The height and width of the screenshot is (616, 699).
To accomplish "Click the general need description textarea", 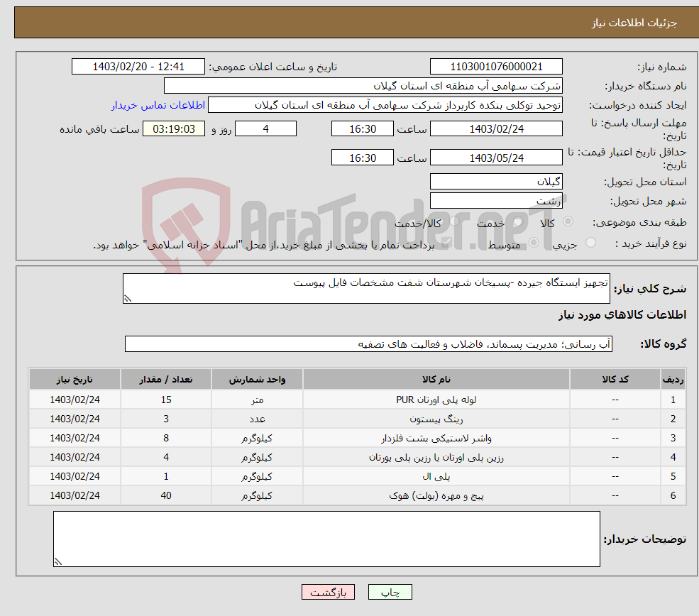I will pos(366,288).
